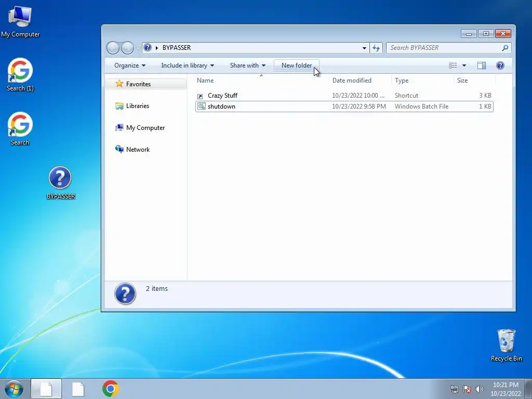This screenshot has width=532, height=399.
Task: Expand the breadcrumb arrow before BYPASSER
Action: point(157,48)
